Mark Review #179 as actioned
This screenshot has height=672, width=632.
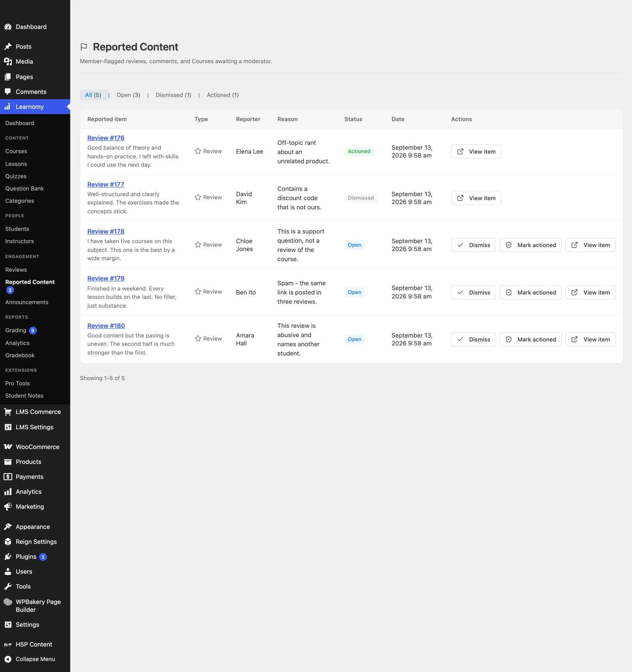tap(530, 293)
